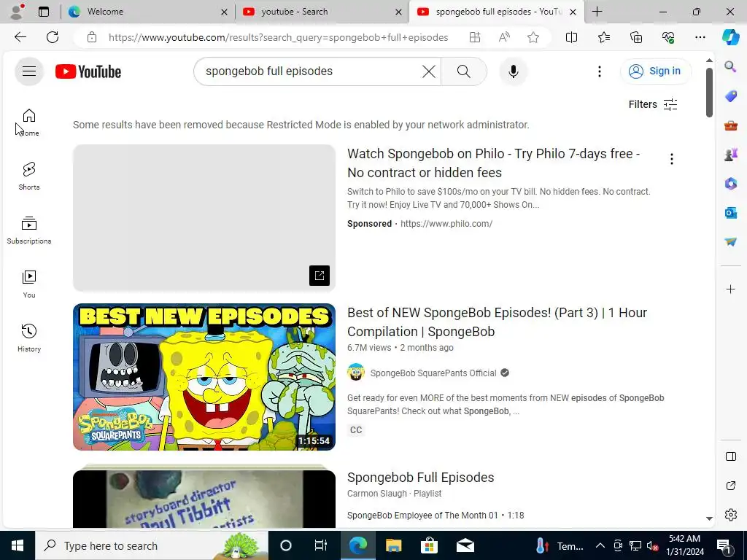Open Best of NEW SpongeBob Episodes title

[x=497, y=322]
